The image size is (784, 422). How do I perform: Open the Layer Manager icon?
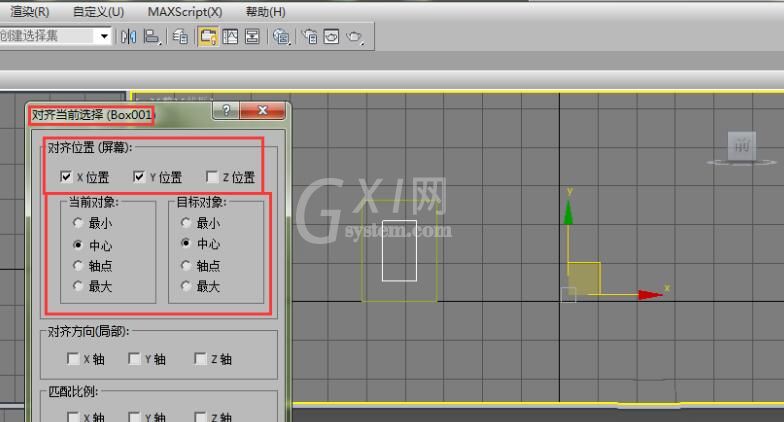180,36
